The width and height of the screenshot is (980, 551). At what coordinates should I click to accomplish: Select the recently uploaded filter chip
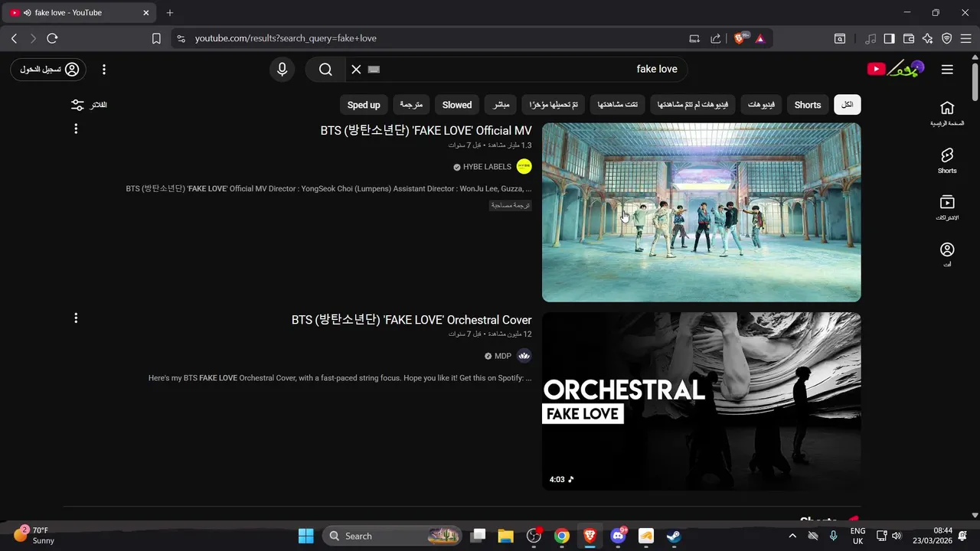click(554, 105)
